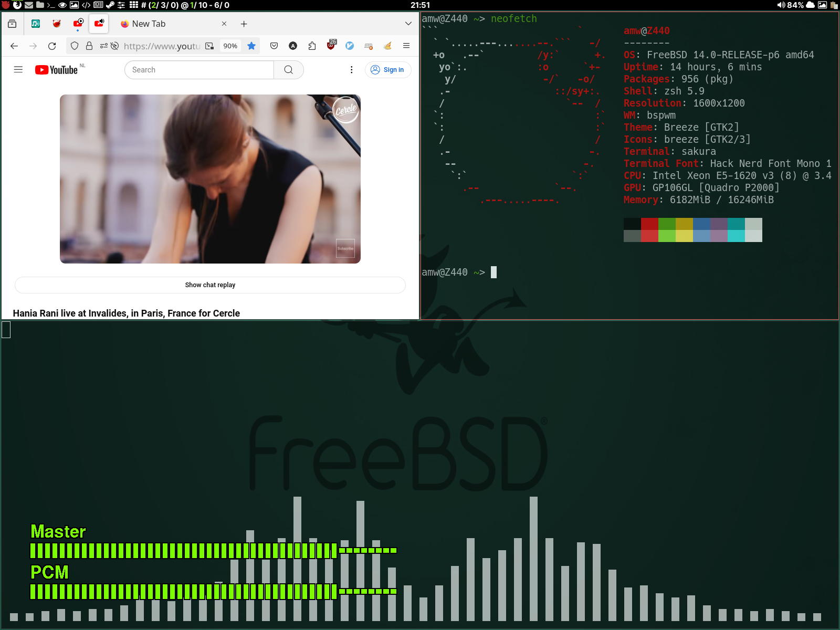Image resolution: width=840 pixels, height=630 pixels.
Task: Click the blue Vivaldi-style checkmark extension icon
Action: (350, 46)
